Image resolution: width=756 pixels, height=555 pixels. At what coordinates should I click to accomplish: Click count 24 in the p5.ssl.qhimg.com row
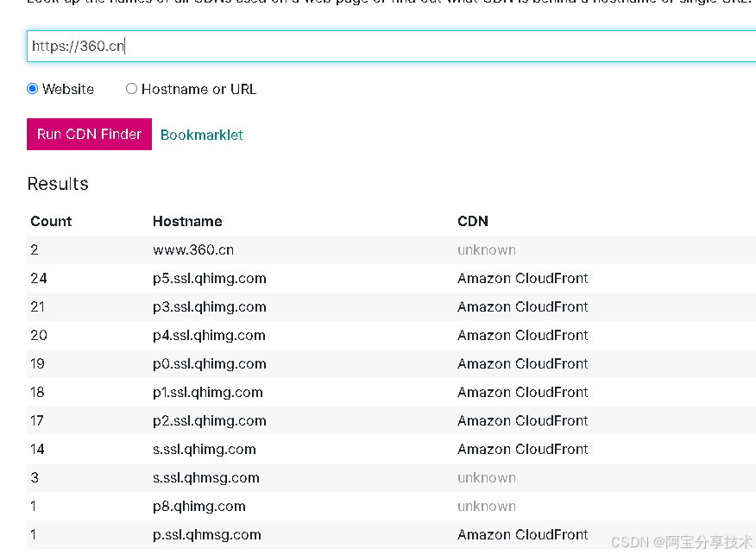coord(39,278)
